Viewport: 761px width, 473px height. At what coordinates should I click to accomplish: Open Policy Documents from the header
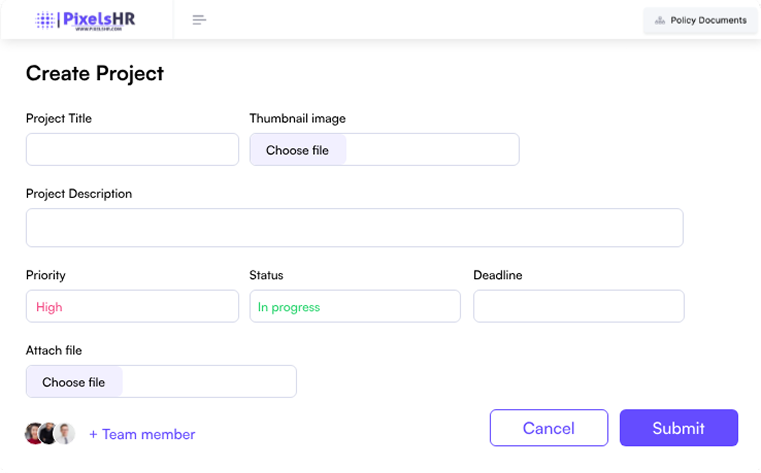coord(700,20)
